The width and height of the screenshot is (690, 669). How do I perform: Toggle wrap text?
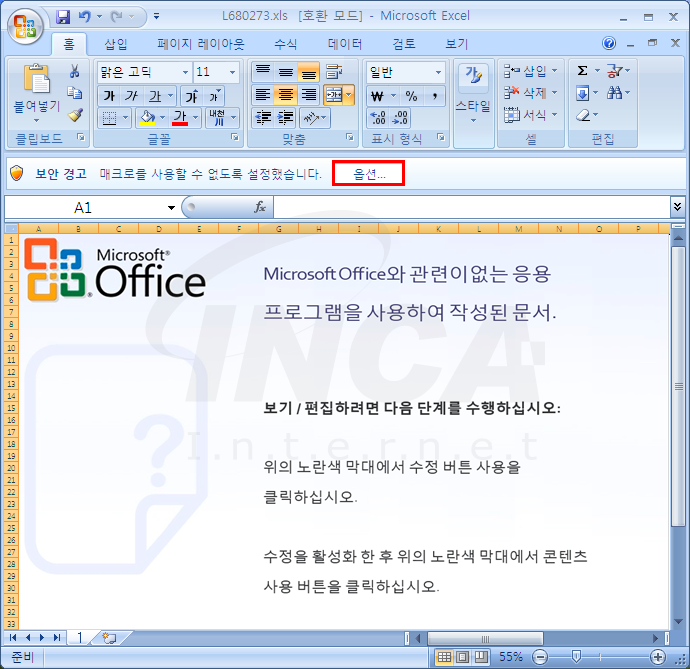click(334, 71)
